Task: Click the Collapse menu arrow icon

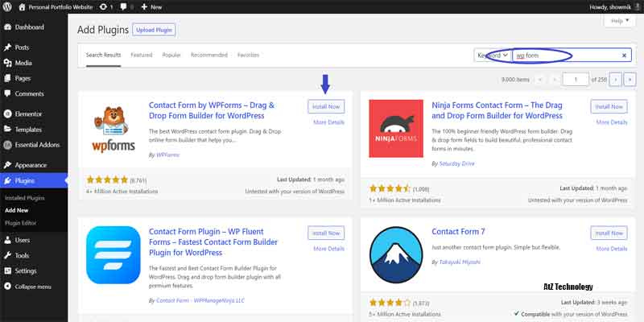Action: coord(8,287)
